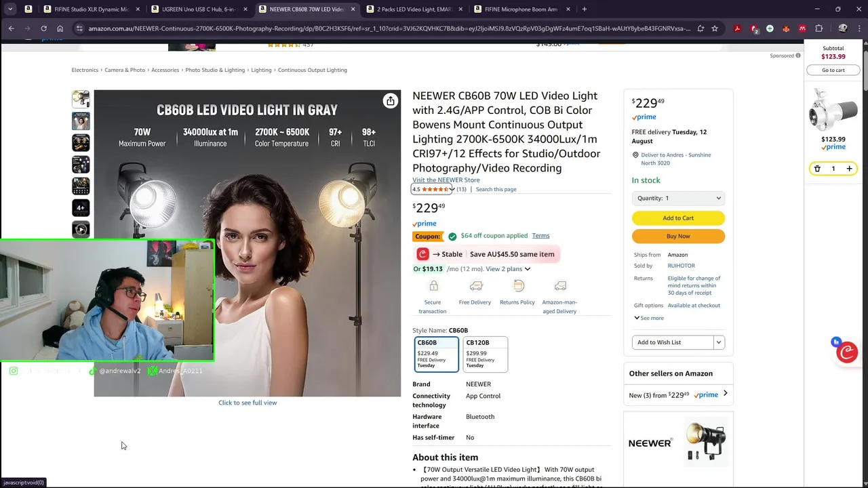Click the floating red shopping-assistant icon
Viewport: 868px width, 488px height.
point(846,352)
